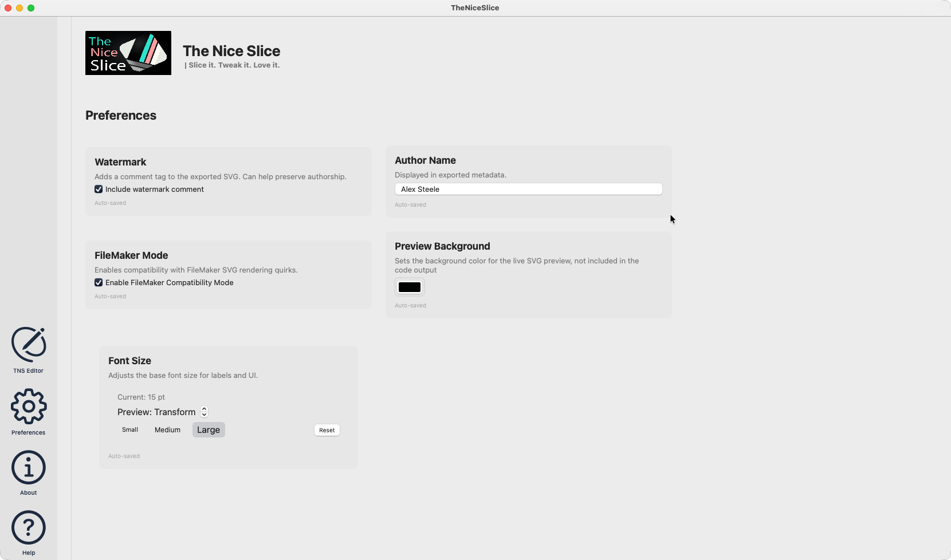Click the "The Nice Slice" header title

(231, 51)
